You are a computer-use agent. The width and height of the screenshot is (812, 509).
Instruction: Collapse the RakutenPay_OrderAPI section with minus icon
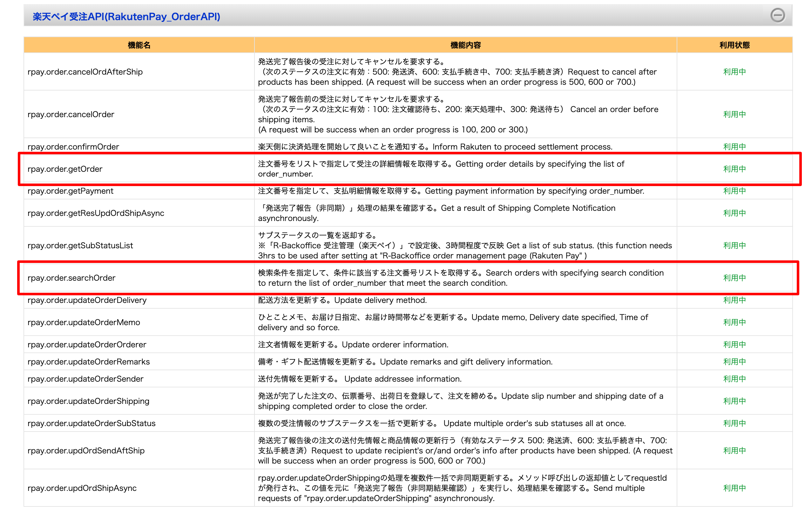pos(777,16)
